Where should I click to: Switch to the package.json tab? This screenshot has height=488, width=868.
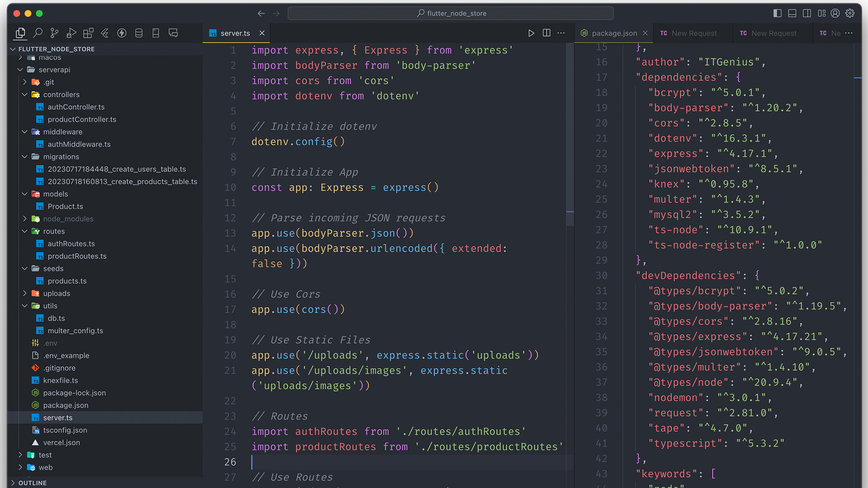tap(614, 33)
